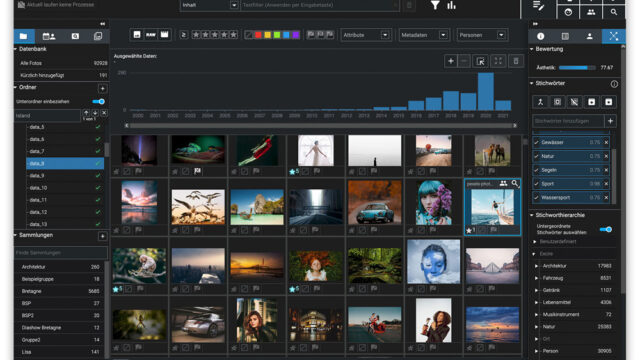The image size is (640, 360).
Task: Collapse the Datenbank section
Action: pyautogui.click(x=16, y=49)
